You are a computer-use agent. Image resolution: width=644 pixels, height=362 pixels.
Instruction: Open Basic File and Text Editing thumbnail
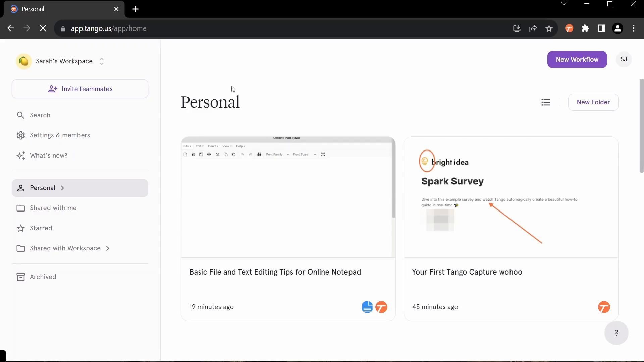tap(288, 197)
